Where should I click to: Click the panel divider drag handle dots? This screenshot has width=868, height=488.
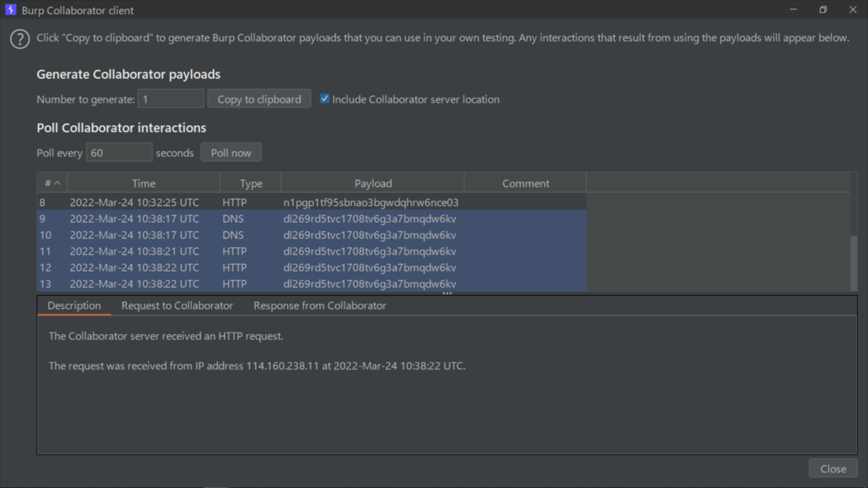[447, 293]
